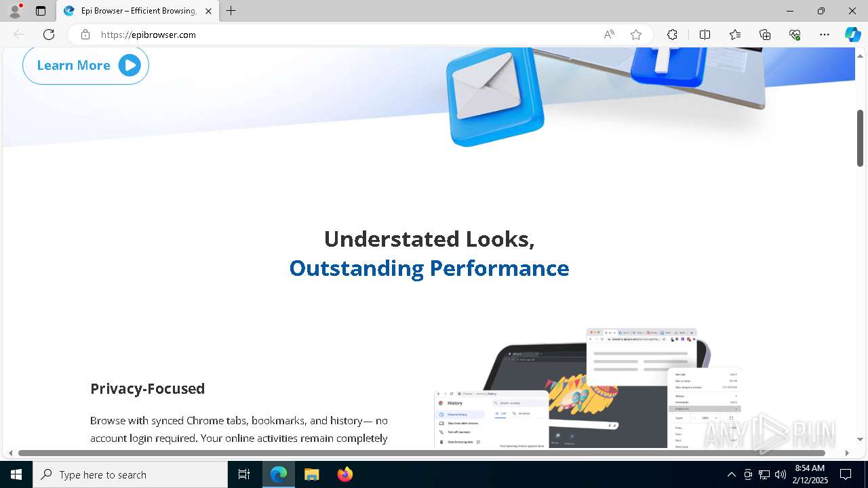868x488 pixels.
Task: Click the Outstanding Performance heading text
Action: 429,268
